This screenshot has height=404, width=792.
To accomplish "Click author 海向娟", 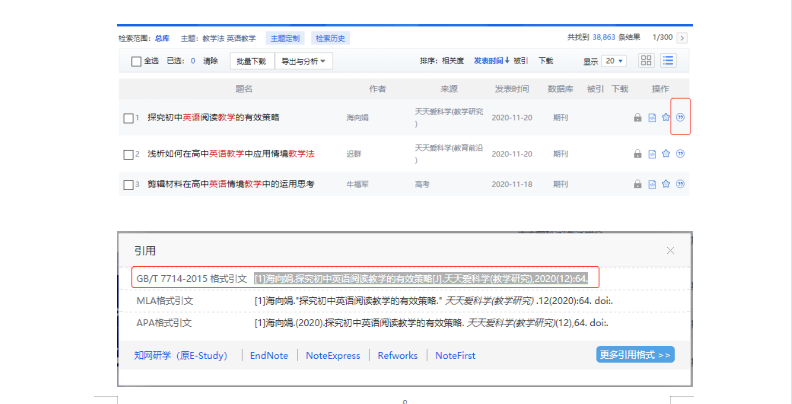I will pos(358,118).
